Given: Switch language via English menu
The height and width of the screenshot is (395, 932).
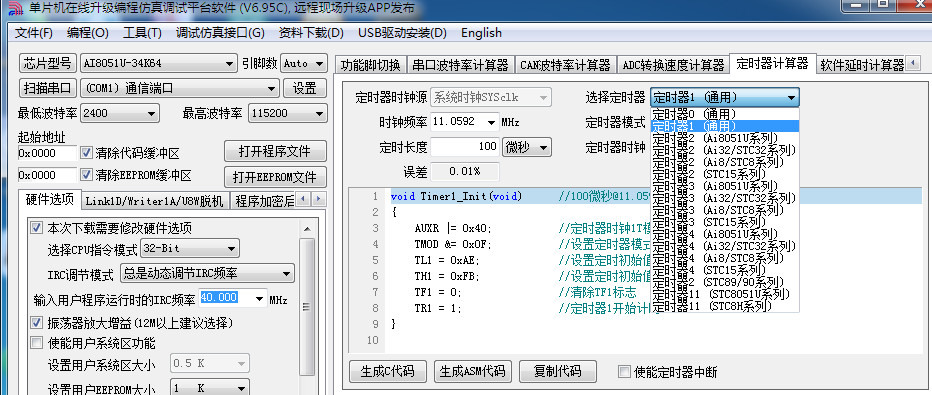Looking at the screenshot, I should tap(481, 33).
